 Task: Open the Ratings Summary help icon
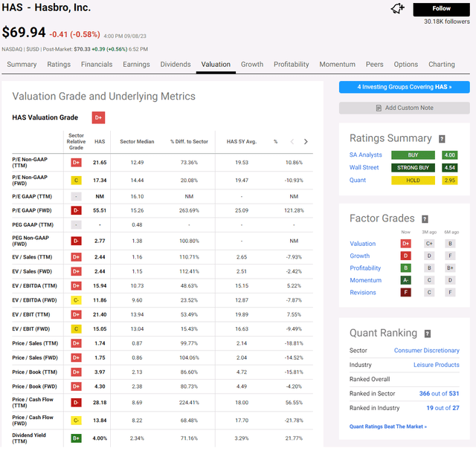[x=442, y=139]
